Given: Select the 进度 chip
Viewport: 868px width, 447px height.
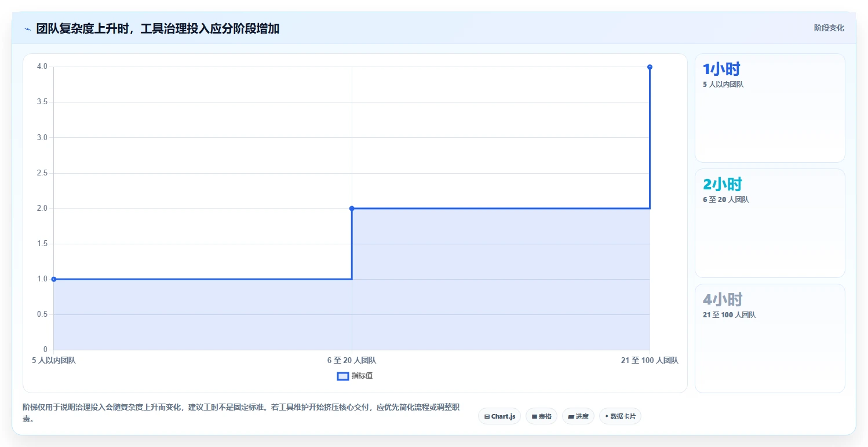Looking at the screenshot, I should coord(578,416).
